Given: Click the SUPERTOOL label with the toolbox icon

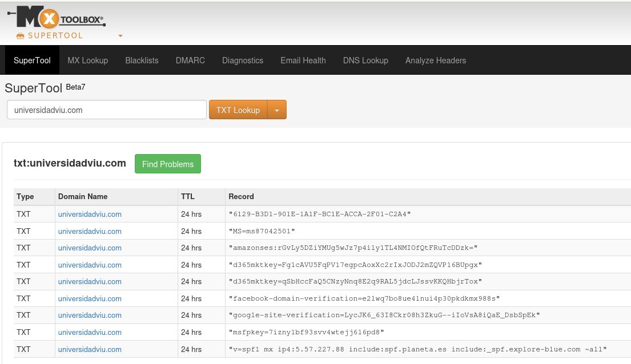Looking at the screenshot, I should 50,35.
